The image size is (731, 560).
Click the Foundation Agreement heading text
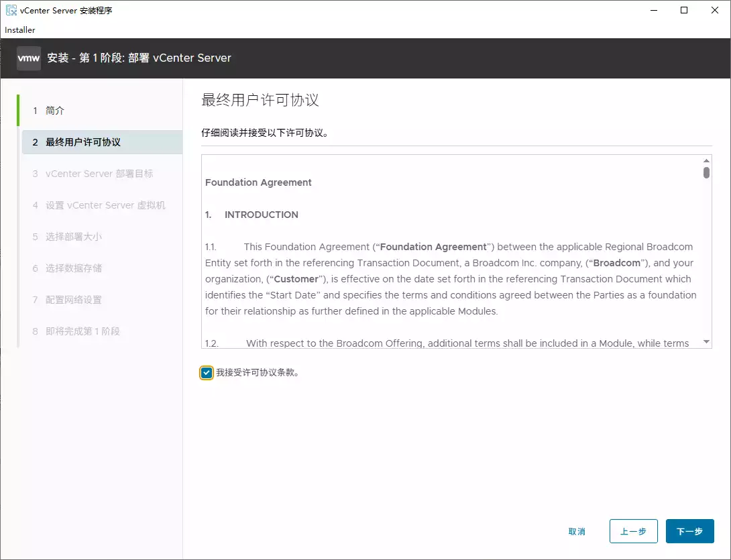(x=258, y=182)
